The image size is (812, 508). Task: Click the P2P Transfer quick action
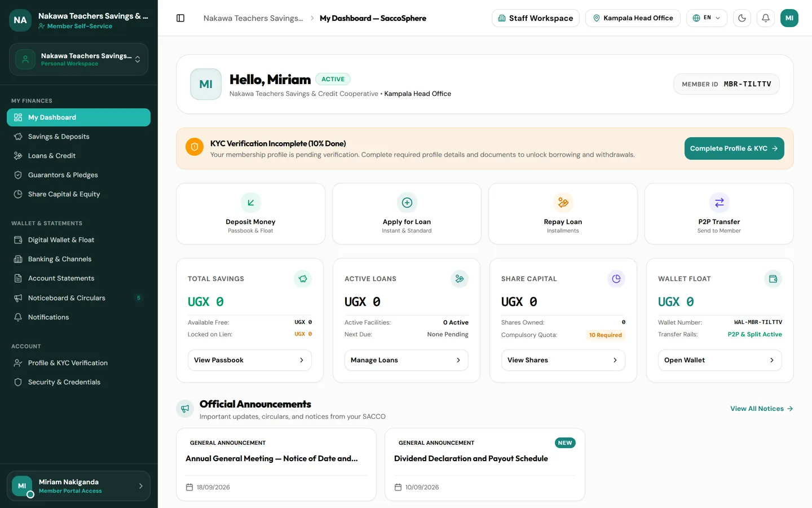pos(719,213)
